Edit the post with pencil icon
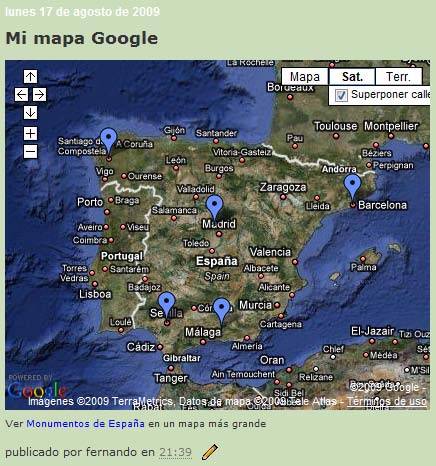This screenshot has height=466, width=436. 210,452
